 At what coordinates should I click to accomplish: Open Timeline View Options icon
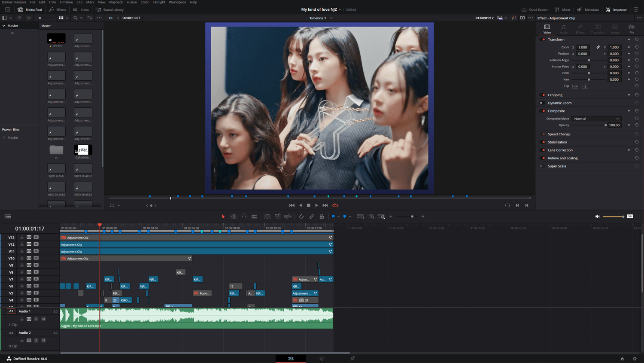point(8,217)
